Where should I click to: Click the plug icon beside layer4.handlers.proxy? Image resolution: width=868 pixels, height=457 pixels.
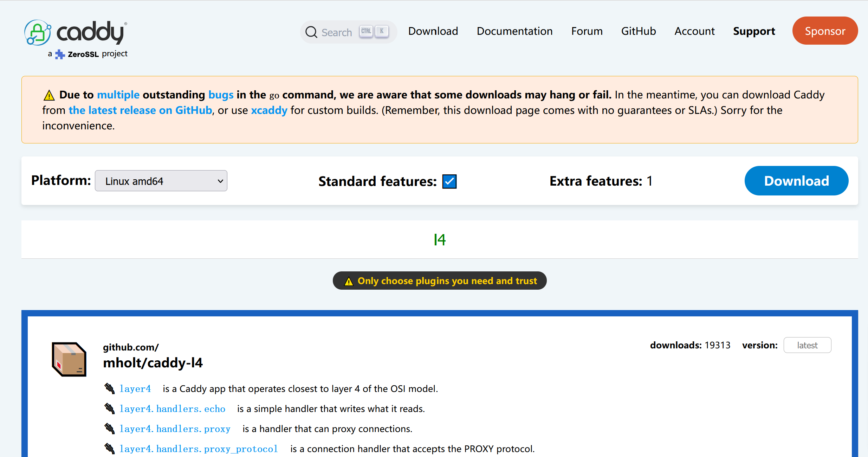(110, 429)
